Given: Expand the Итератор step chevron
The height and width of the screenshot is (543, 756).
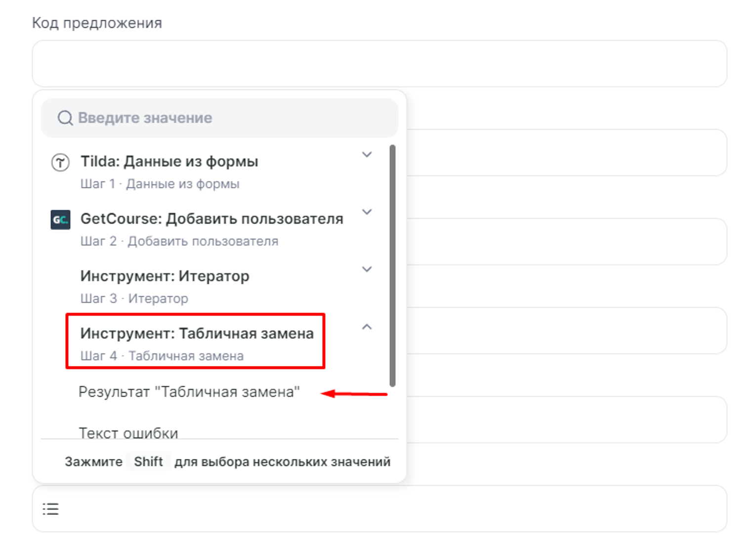Looking at the screenshot, I should point(367,270).
